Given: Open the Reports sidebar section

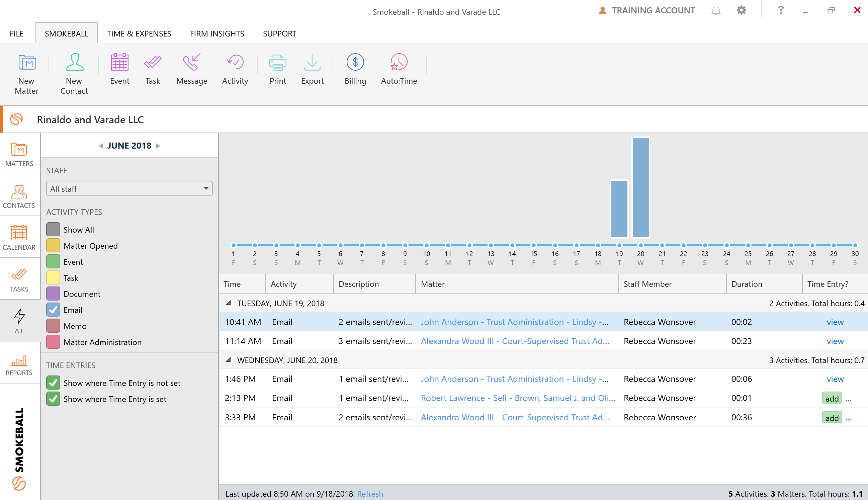Looking at the screenshot, I should [x=19, y=365].
